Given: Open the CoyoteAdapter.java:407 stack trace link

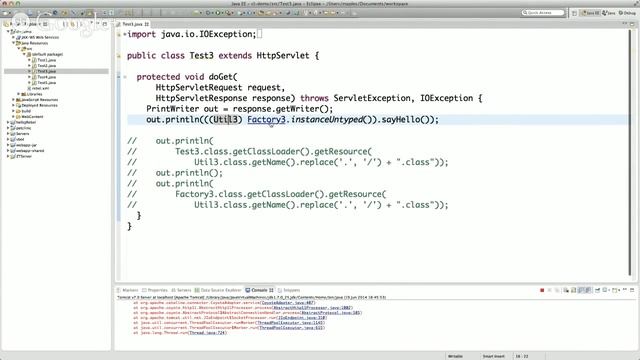Looking at the screenshot, I should 288,303.
